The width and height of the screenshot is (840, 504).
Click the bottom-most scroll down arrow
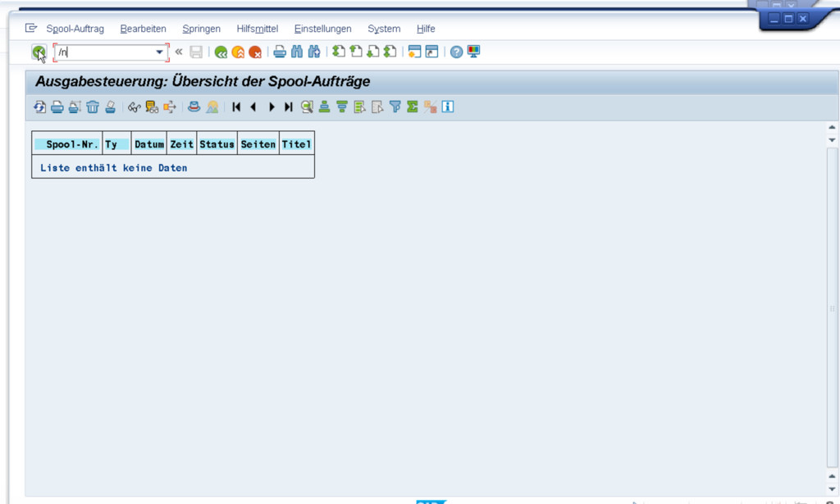tap(832, 488)
